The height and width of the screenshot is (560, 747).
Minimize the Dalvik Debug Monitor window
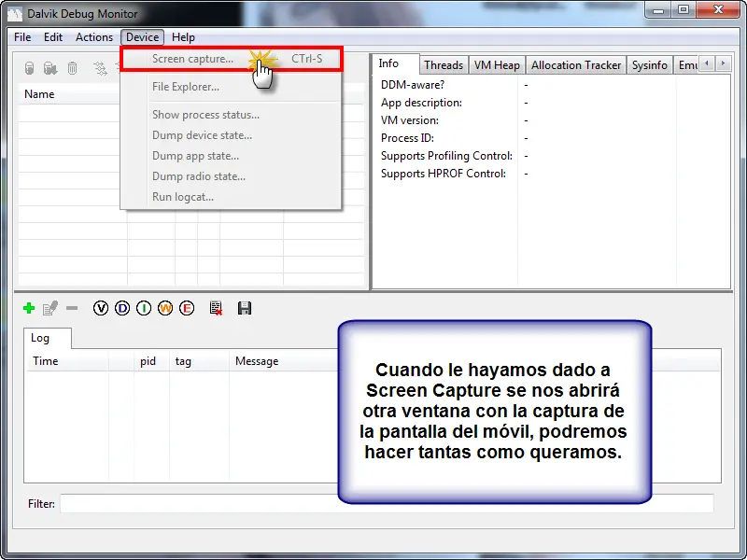click(x=658, y=9)
